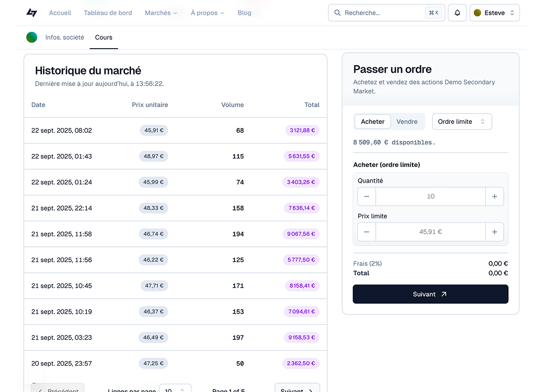Increase quantity with the plus button
This screenshot has height=392, width=543.
pyautogui.click(x=494, y=197)
